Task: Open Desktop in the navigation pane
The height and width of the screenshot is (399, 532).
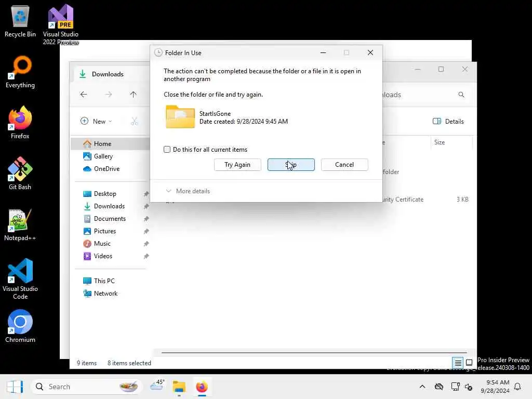Action: coord(105,194)
